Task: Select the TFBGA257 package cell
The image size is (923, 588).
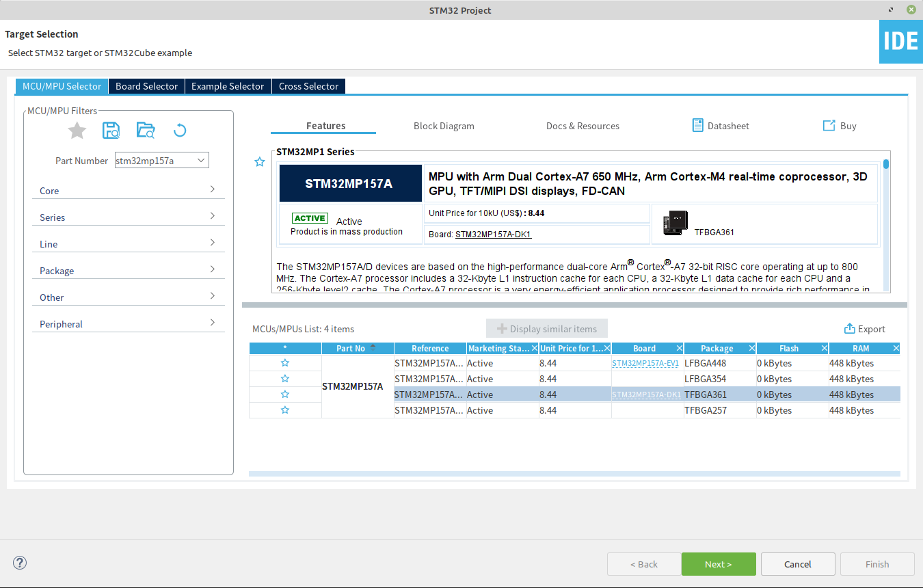Action: [719, 410]
